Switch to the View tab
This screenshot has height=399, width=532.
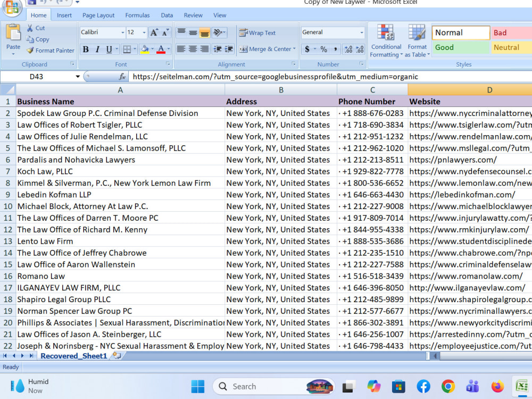click(x=220, y=15)
